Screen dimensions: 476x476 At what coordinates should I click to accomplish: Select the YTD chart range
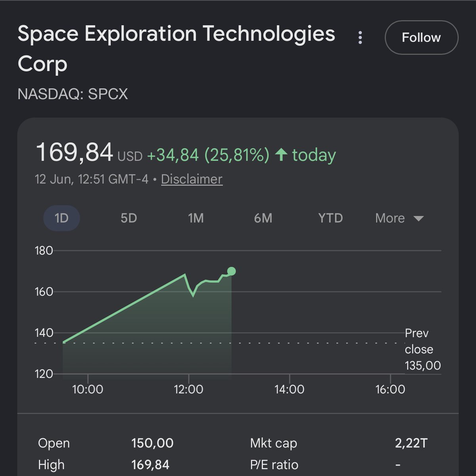pyautogui.click(x=330, y=218)
